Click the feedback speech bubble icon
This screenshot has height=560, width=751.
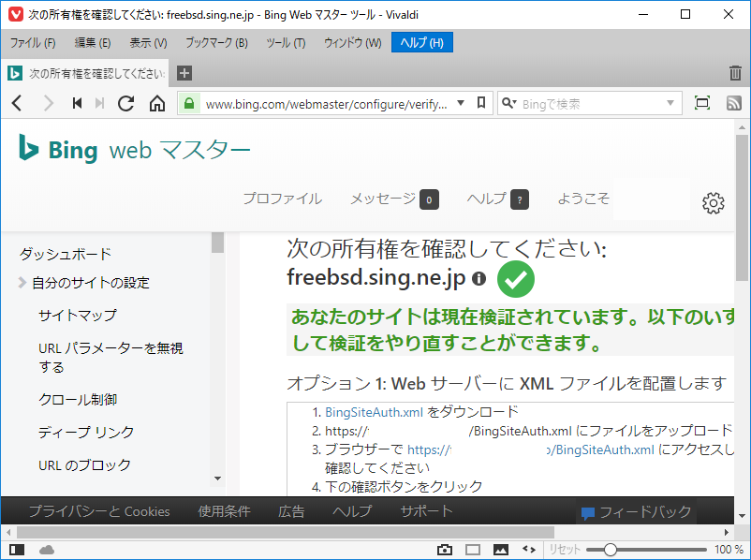point(588,513)
